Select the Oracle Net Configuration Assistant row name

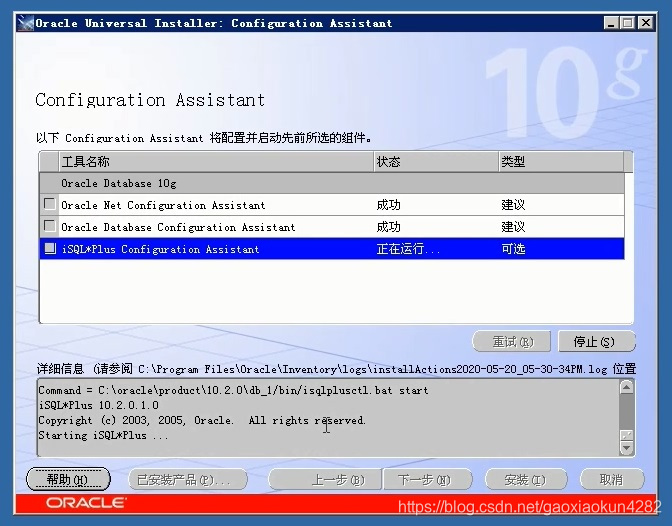click(x=163, y=205)
